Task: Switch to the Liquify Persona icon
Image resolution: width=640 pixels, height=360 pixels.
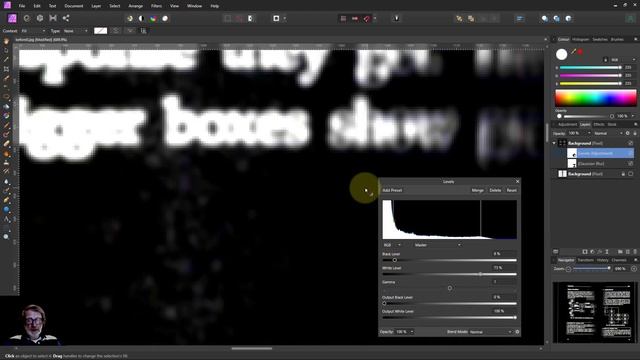Action: (x=27, y=18)
